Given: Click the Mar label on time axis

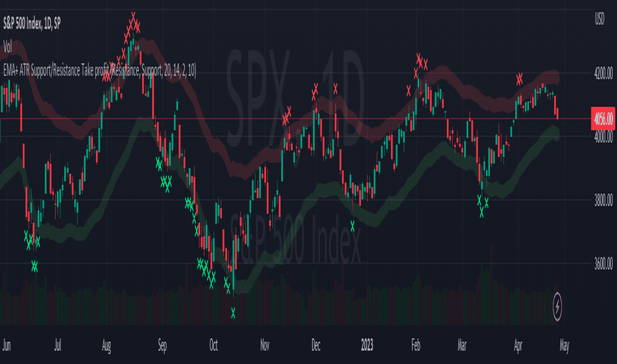Looking at the screenshot, I should (x=462, y=345).
